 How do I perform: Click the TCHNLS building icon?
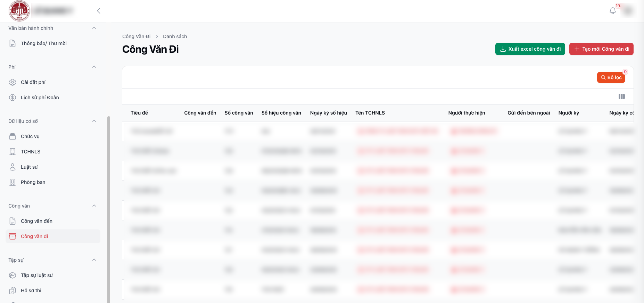pyautogui.click(x=13, y=152)
